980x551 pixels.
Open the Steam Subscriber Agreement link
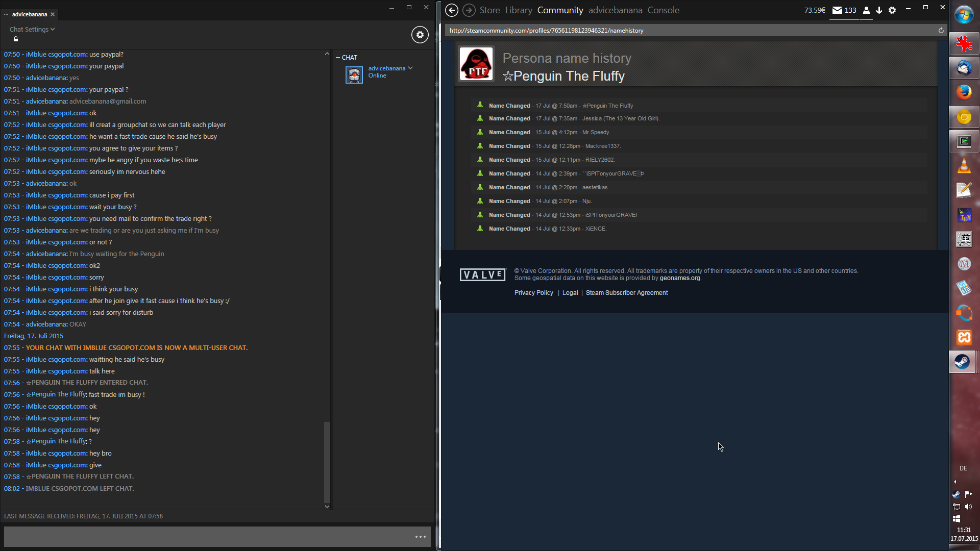[626, 293]
